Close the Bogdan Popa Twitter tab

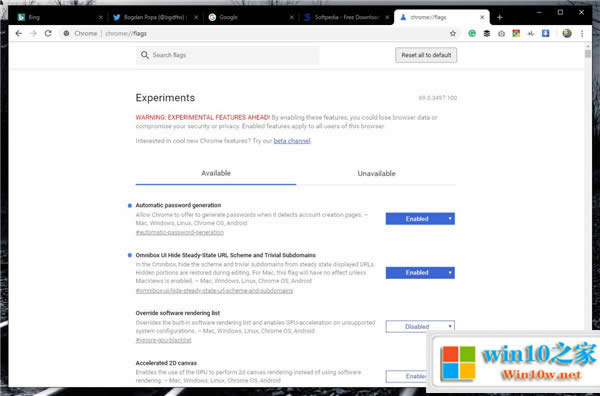tap(196, 17)
